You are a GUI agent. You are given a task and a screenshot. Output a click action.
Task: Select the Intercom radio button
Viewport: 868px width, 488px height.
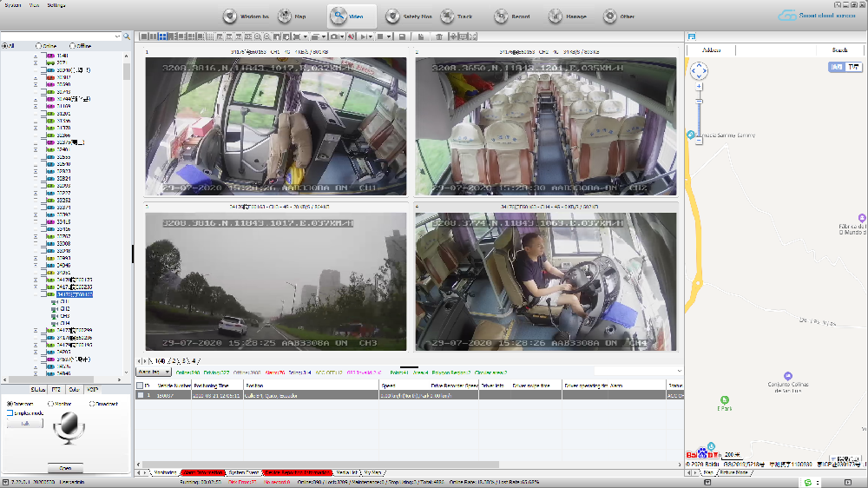(x=10, y=404)
